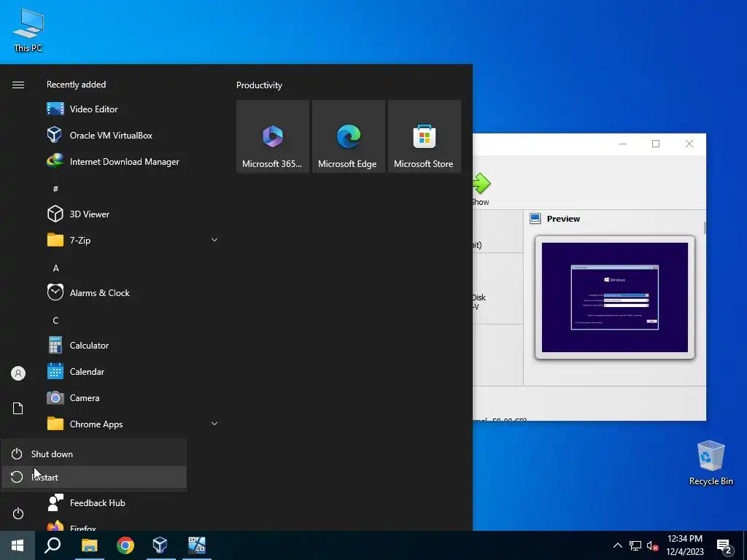Open Feedback Hub
Image resolution: width=747 pixels, height=560 pixels.
[132, 503]
